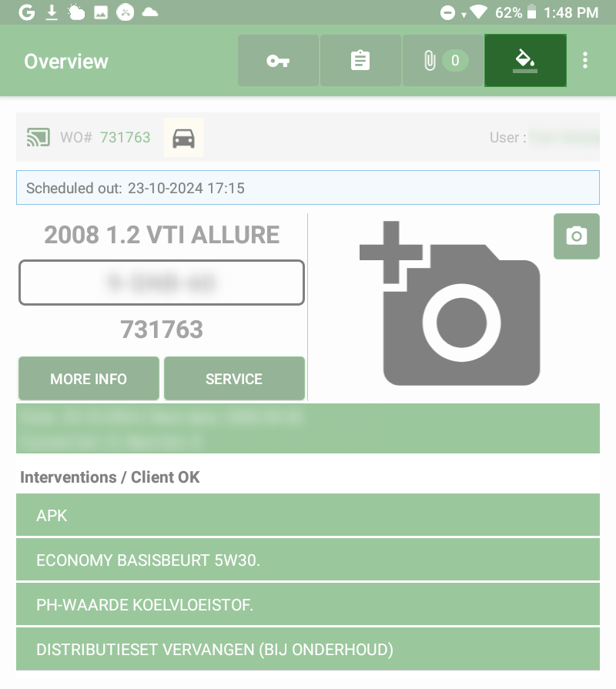Tap the green blurred info banner
616x689 pixels.
tap(308, 429)
